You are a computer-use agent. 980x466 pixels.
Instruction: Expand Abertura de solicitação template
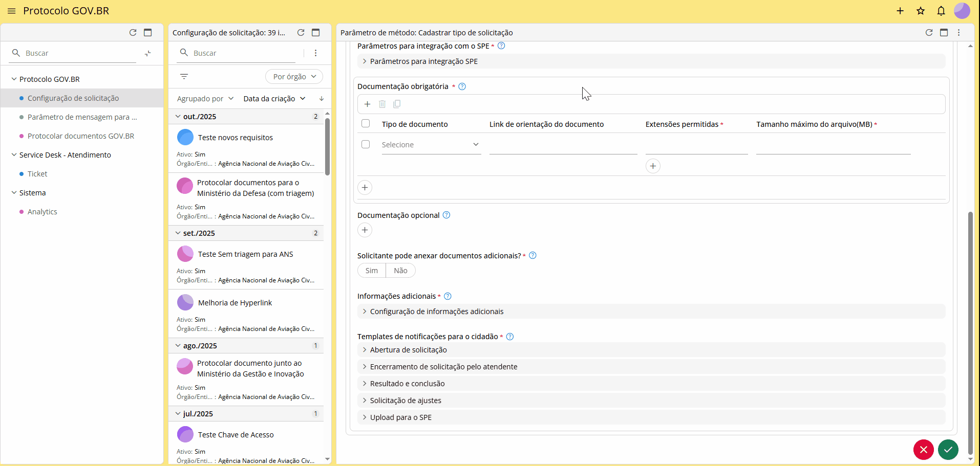click(651, 350)
